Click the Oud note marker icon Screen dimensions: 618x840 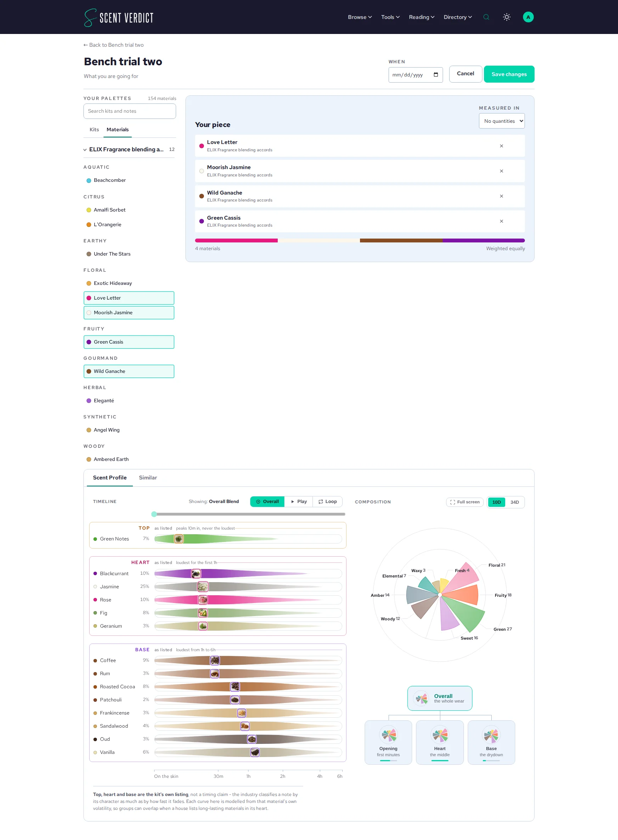point(251,739)
